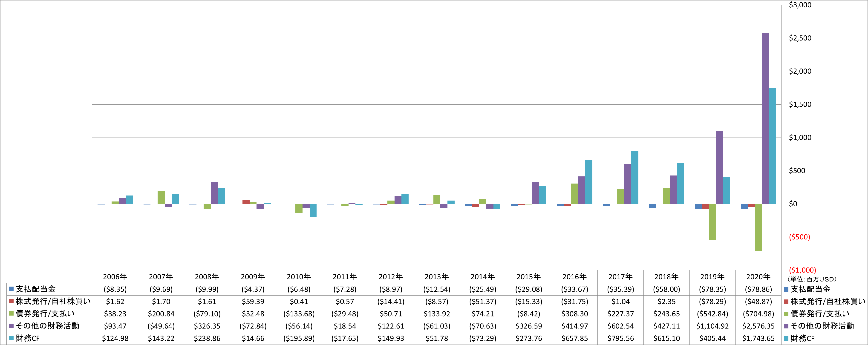Image resolution: width=868 pixels, height=345 pixels.
Task: Select the 2013年 column header
Action: point(437,277)
